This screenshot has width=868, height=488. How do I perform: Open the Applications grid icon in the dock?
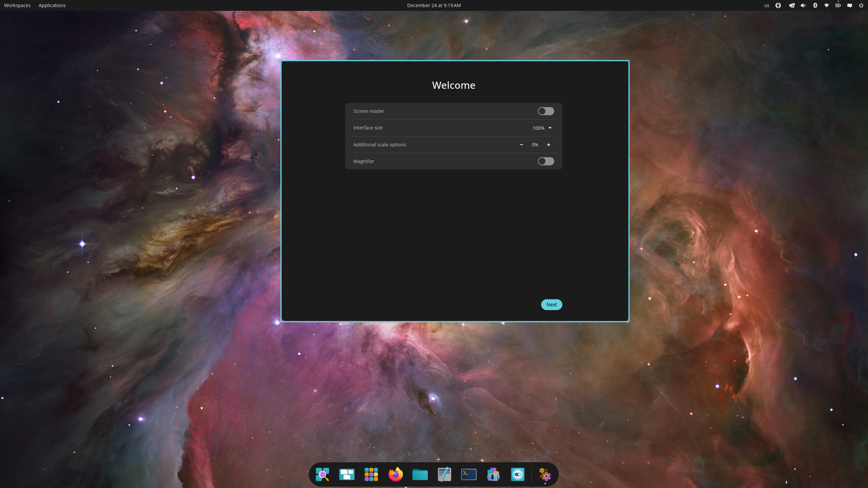pyautogui.click(x=371, y=474)
